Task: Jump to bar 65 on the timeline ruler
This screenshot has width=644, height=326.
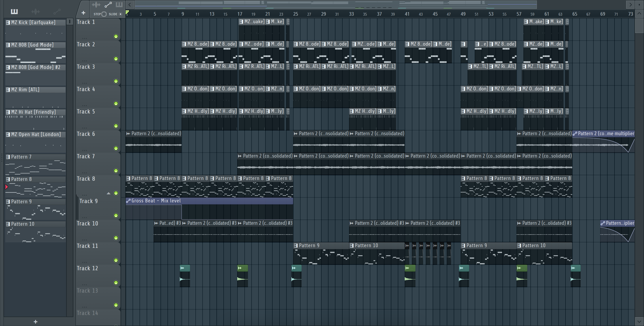Action: (575, 14)
